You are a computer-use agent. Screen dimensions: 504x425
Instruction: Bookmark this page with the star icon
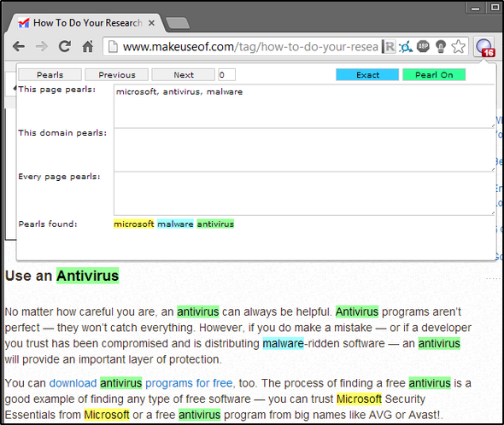pyautogui.click(x=459, y=47)
